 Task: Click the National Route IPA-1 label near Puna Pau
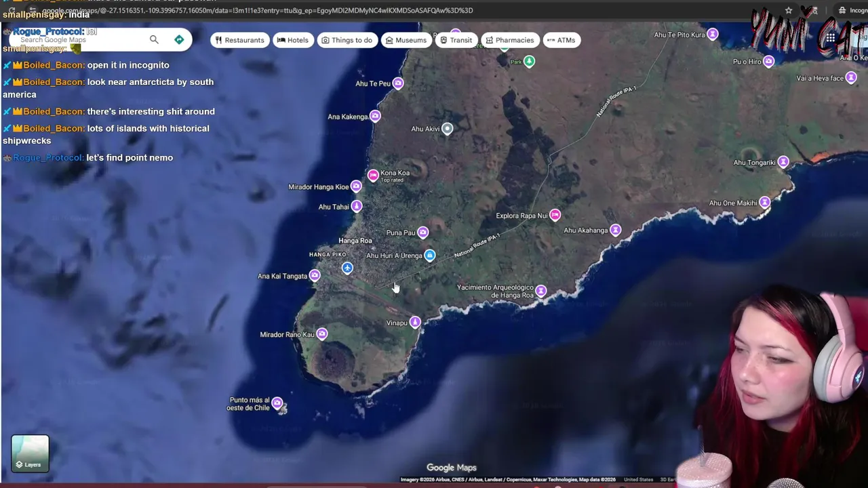477,245
